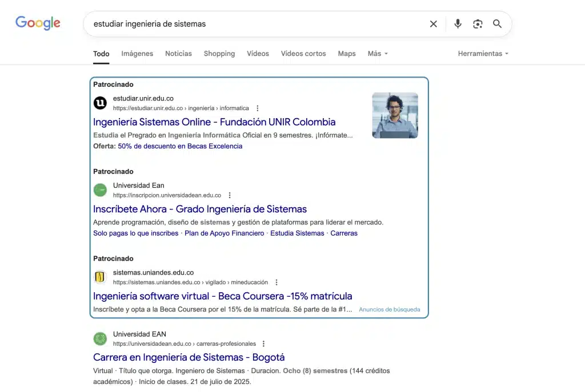The height and width of the screenshot is (392, 585).
Task: Open Carrera en Ingeniería de Sistemas Bogotá
Action: tap(189, 357)
